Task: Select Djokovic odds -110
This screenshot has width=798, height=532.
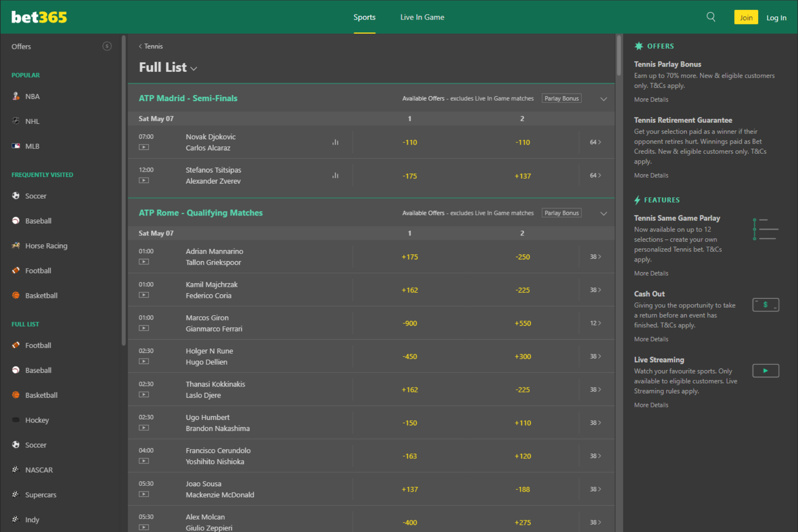Action: 410,142
